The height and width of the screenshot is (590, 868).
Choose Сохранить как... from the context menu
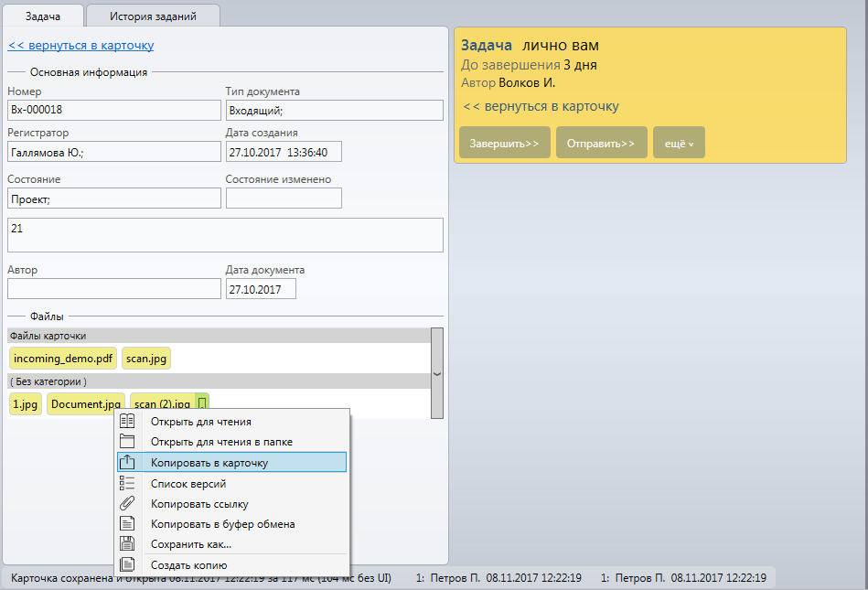click(x=190, y=544)
